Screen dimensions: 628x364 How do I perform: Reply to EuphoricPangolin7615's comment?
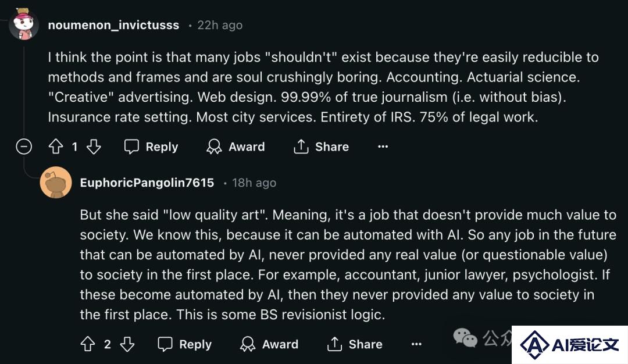point(185,344)
